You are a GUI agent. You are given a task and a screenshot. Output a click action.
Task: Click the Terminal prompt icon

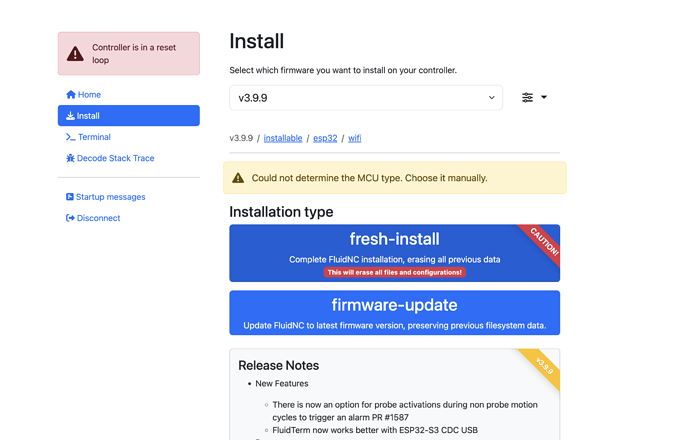coord(71,137)
